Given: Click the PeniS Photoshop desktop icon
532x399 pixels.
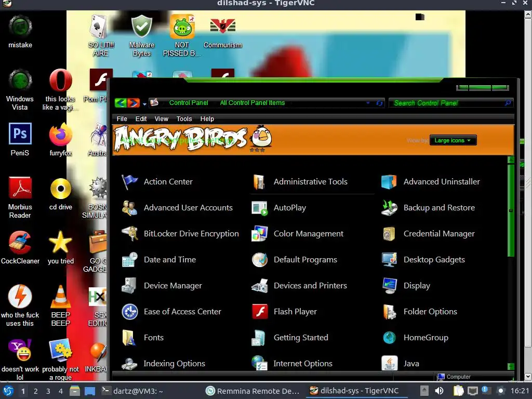Looking at the screenshot, I should (20, 139).
